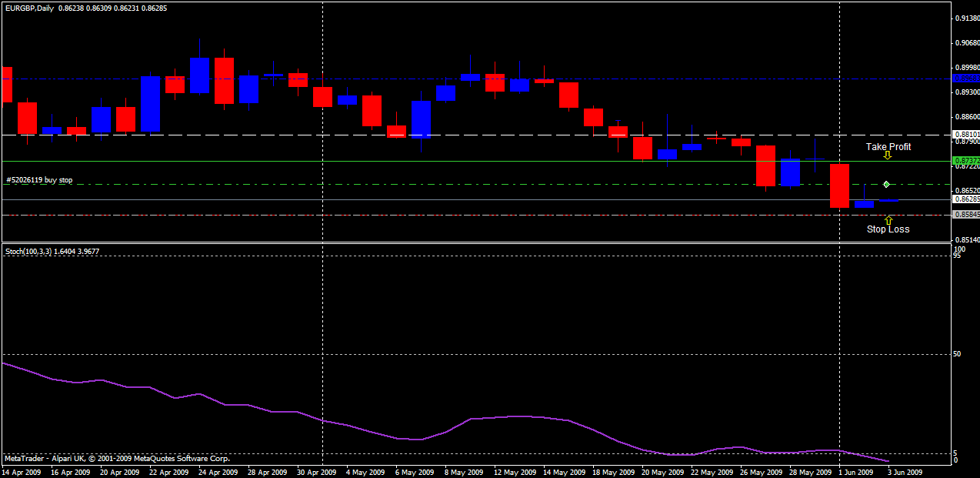Click the 0.88600 price scale value

[966, 117]
